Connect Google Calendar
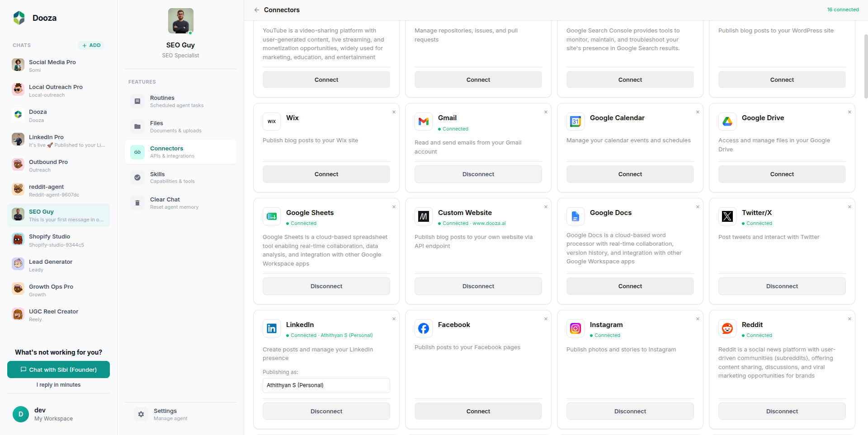This screenshot has height=435, width=868. [630, 174]
